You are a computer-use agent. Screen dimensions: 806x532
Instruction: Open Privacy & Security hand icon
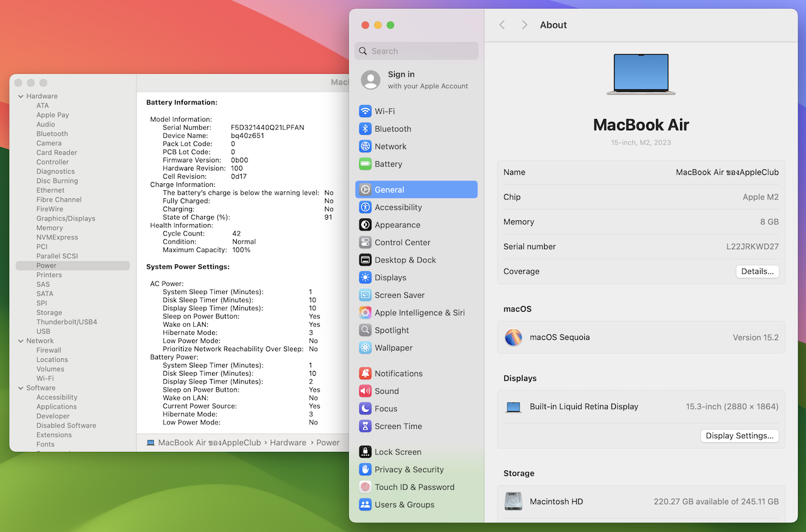pyautogui.click(x=365, y=470)
